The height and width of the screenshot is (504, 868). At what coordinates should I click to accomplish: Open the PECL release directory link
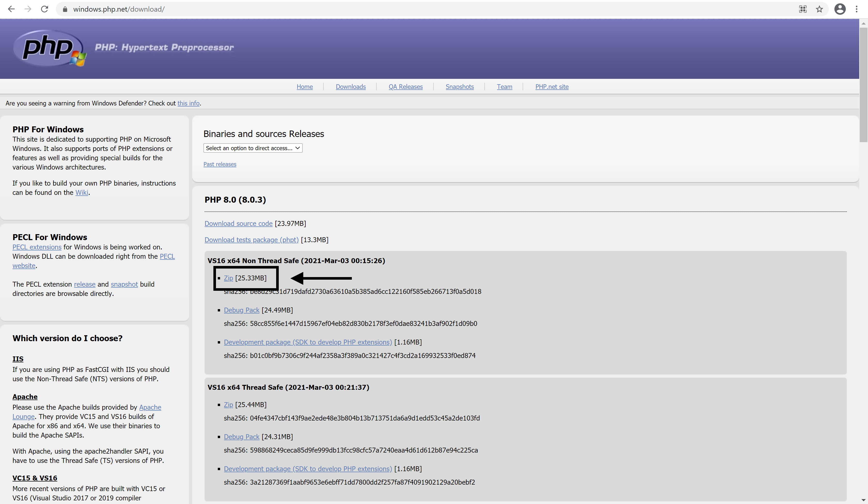pyautogui.click(x=85, y=284)
